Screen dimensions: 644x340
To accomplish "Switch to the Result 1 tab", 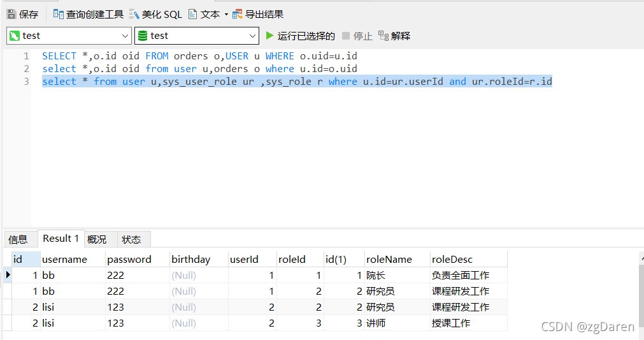I will (61, 239).
